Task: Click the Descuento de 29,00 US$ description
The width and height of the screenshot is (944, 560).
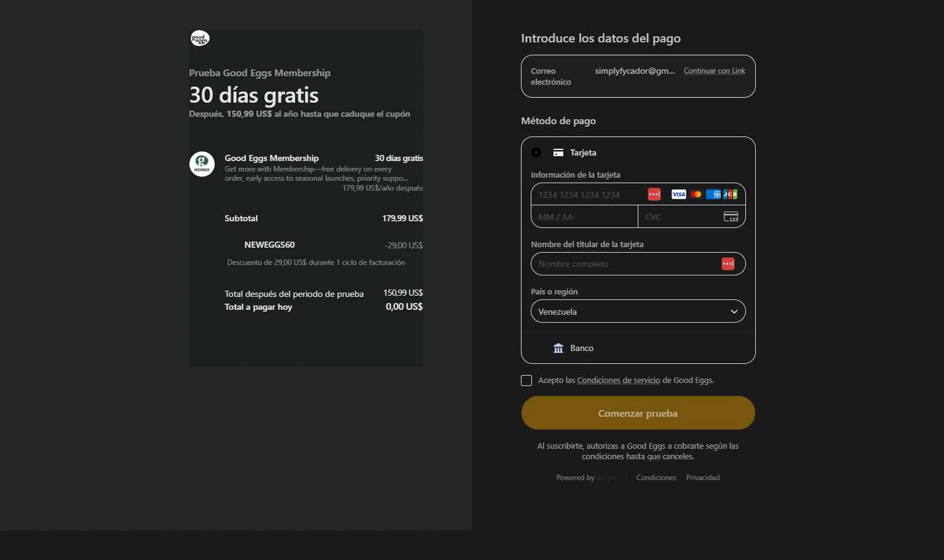Action: (316, 262)
